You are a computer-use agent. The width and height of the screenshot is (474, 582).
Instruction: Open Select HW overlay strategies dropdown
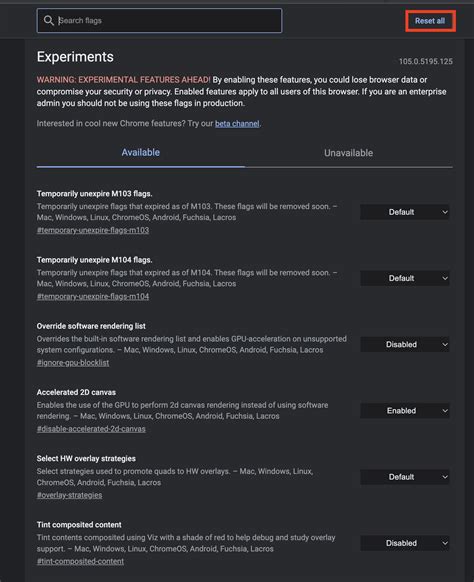(405, 477)
